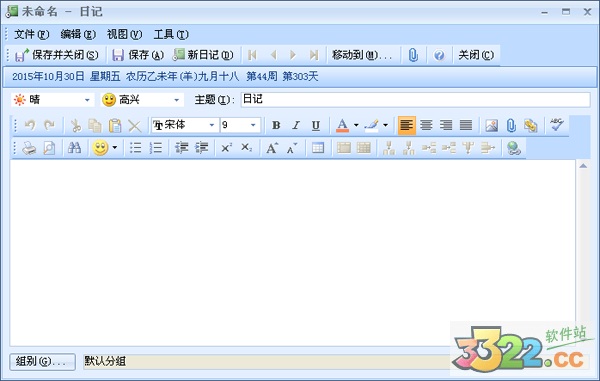
Task: Align text left
Action: [x=406, y=125]
